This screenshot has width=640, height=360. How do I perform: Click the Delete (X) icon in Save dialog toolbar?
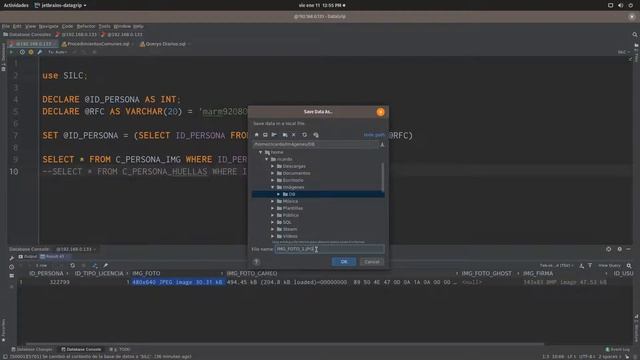294,135
